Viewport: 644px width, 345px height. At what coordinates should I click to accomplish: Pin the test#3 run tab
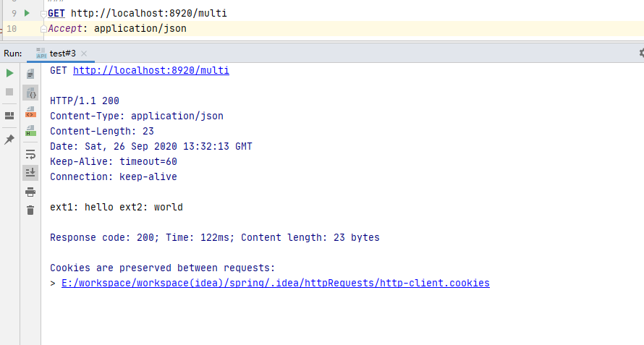pos(9,139)
